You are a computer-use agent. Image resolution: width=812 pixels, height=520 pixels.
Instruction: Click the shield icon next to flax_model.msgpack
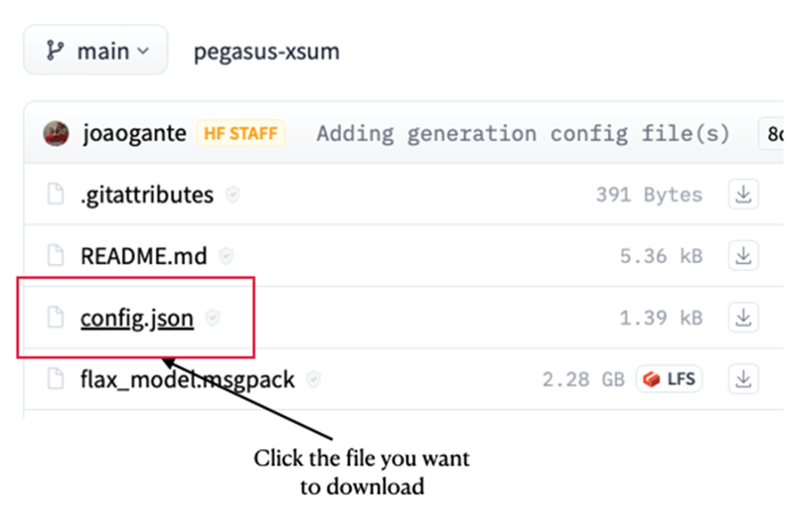coord(314,379)
